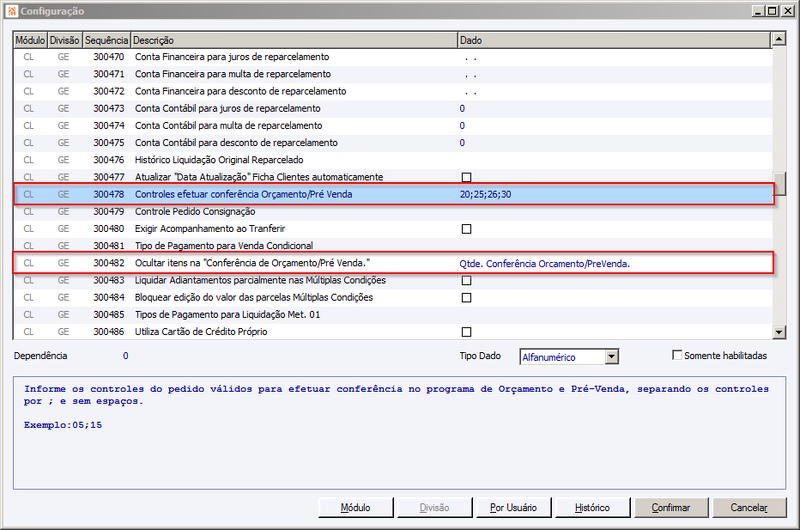800x530 pixels.
Task: Check Liquidar Adiantamentos parcialmente checkbox
Action: (x=466, y=280)
